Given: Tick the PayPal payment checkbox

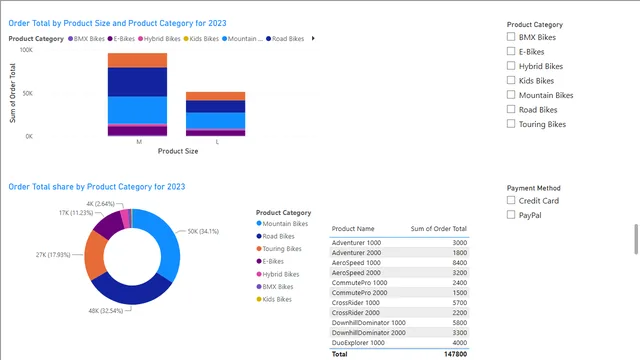Looking at the screenshot, I should coord(511,215).
